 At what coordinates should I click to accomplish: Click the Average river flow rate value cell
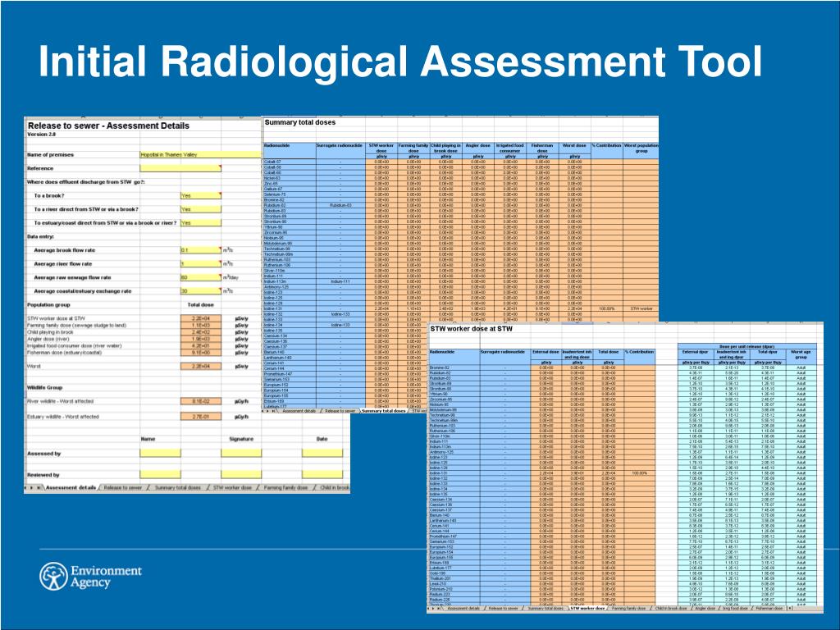click(200, 263)
